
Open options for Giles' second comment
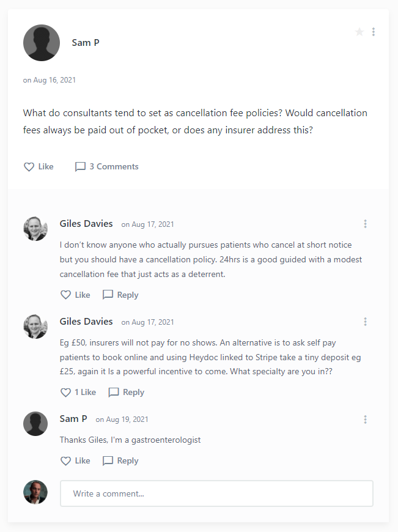pos(365,322)
